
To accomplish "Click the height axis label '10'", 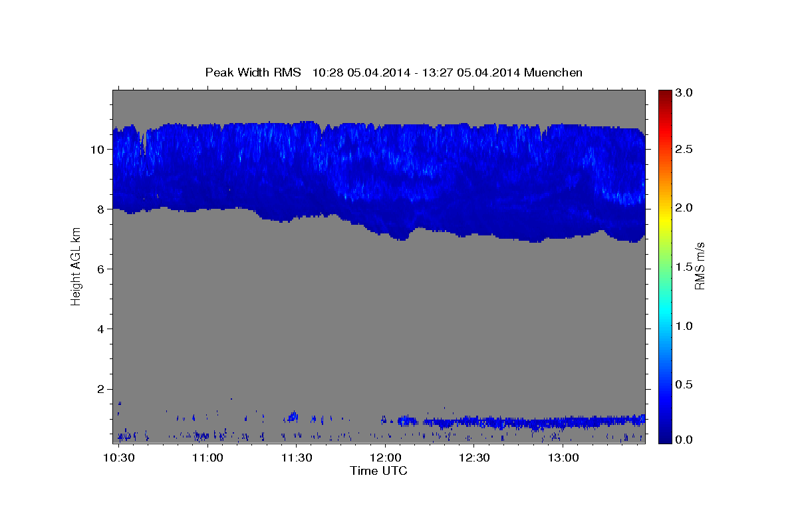I will tap(98, 150).
